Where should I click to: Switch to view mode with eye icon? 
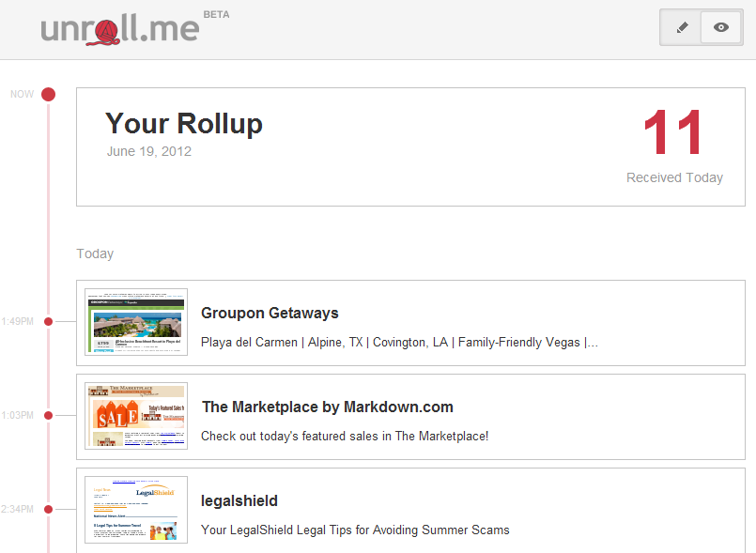[721, 27]
